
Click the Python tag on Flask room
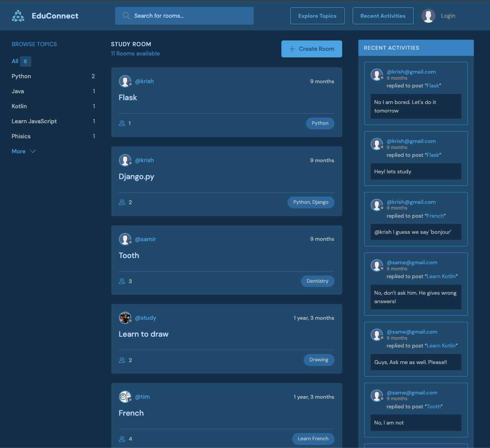[320, 123]
